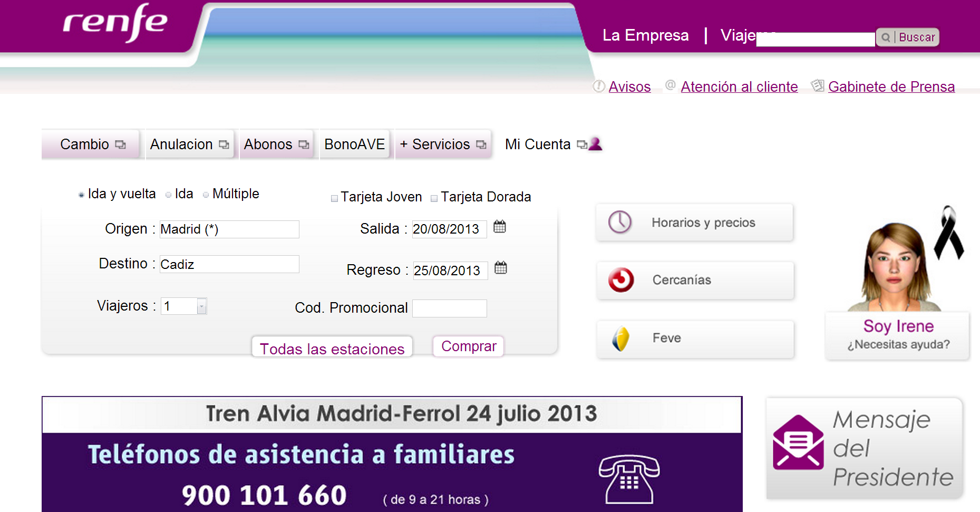This screenshot has height=512, width=980.
Task: Click the Tren Alvia Madrid-Ferrol banner title
Action: (x=402, y=414)
